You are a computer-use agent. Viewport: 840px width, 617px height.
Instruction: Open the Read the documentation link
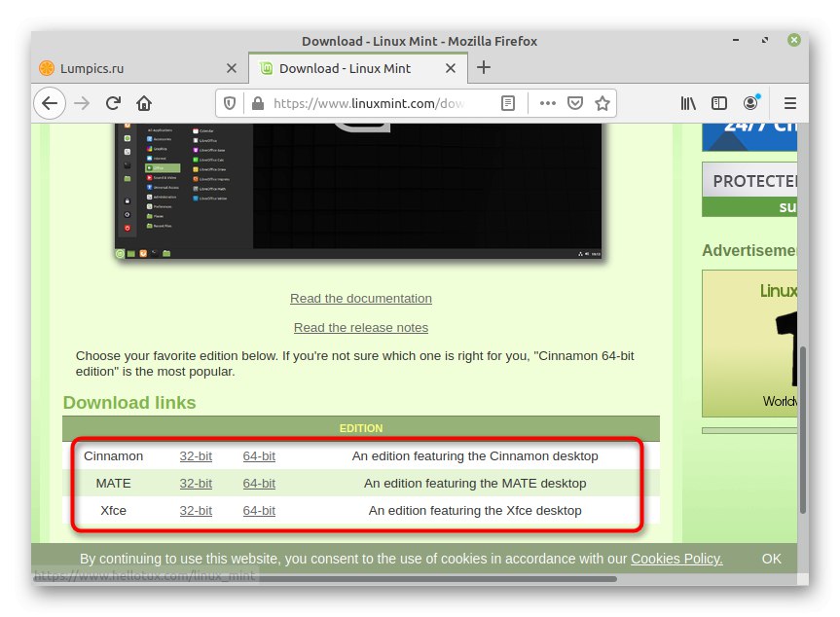pos(360,299)
